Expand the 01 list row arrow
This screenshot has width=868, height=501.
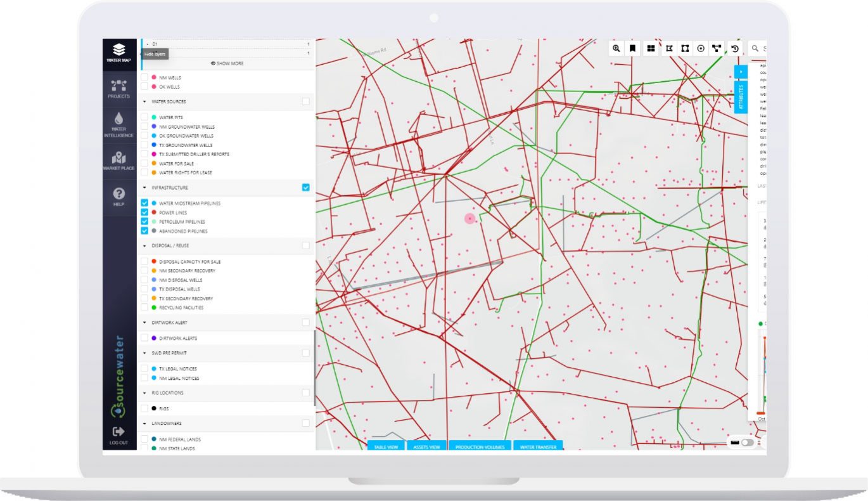click(148, 44)
